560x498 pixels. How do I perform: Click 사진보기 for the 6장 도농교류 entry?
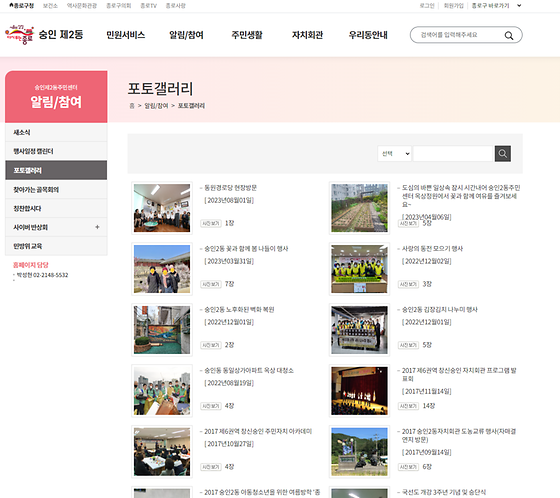(x=408, y=467)
